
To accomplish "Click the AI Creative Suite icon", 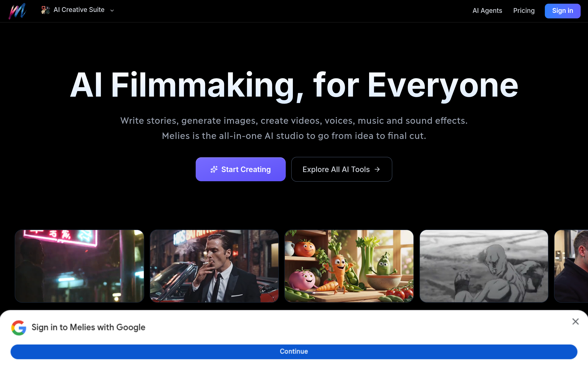I will click(45, 10).
